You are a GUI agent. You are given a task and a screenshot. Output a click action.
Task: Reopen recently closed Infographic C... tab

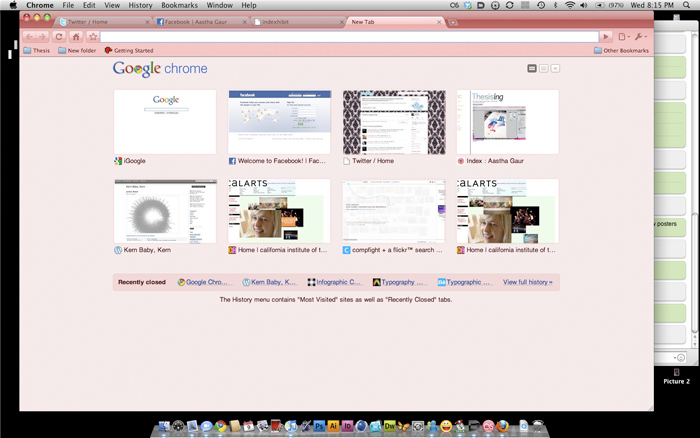(x=335, y=282)
